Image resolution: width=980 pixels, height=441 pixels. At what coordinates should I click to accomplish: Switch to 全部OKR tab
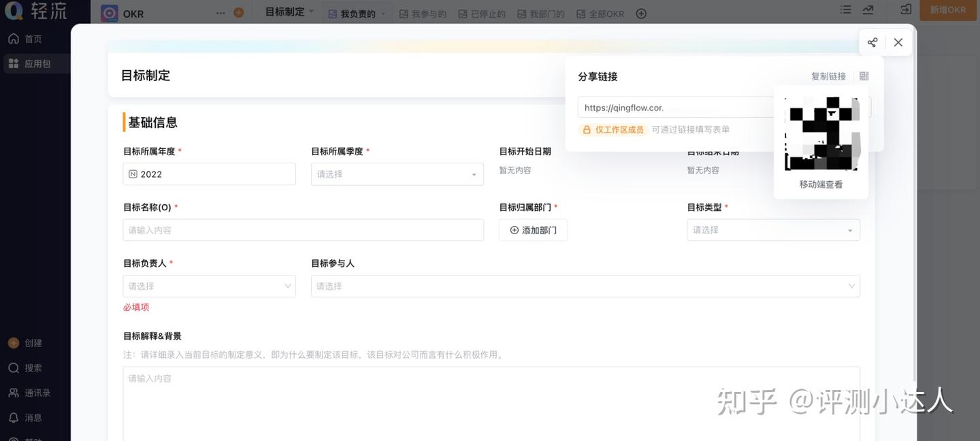pyautogui.click(x=600, y=14)
